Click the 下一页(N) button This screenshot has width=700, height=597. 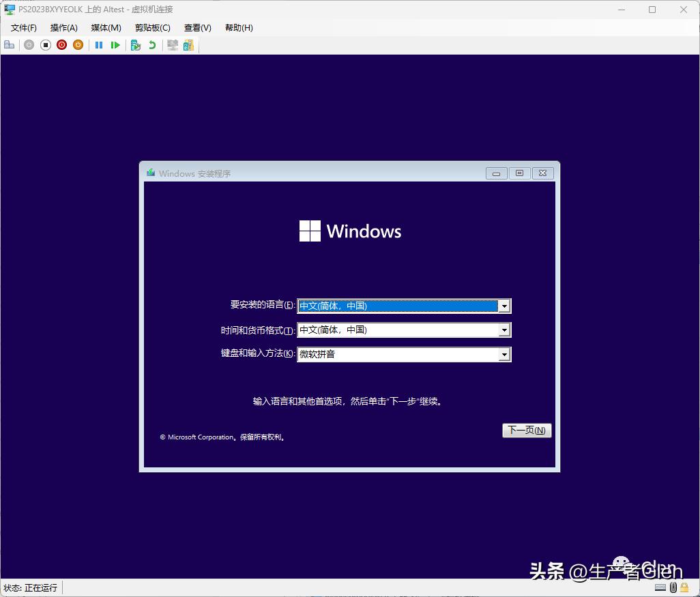pos(527,431)
